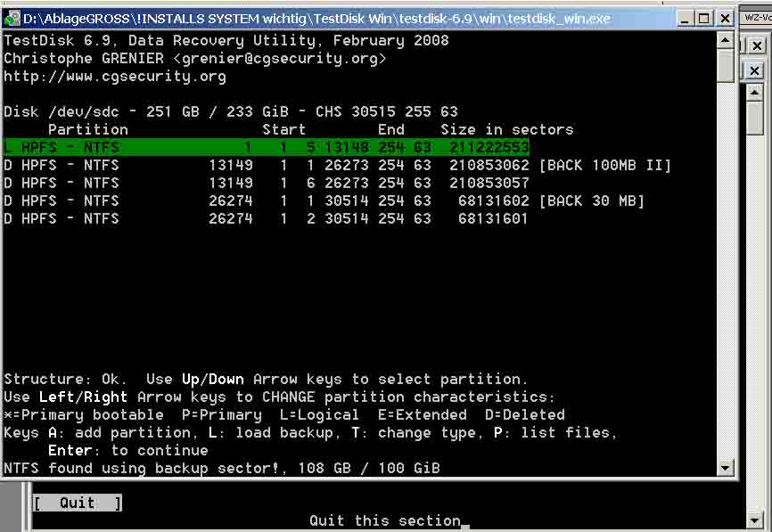
Task: Click the 'TestDisk 6.9, Data Recovery Utility' header line
Action: pos(226,41)
